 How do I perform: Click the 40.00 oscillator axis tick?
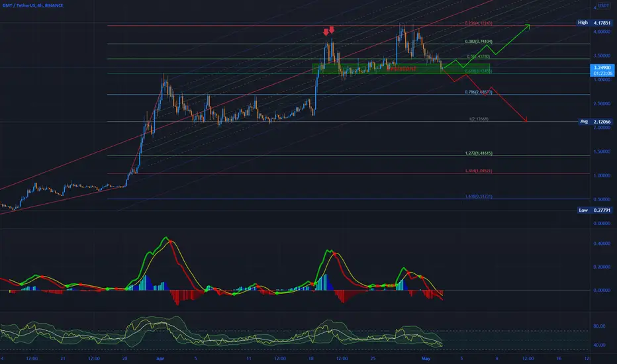tap(599, 345)
